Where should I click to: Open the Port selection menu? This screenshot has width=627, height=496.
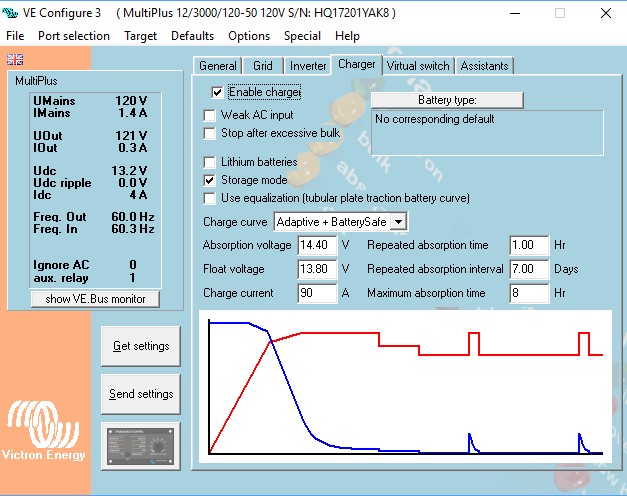pyautogui.click(x=74, y=36)
